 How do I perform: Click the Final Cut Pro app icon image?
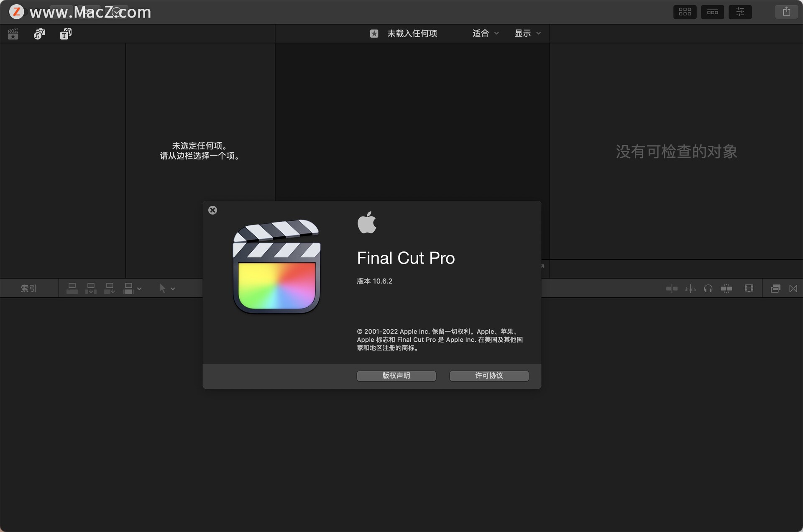point(276,266)
